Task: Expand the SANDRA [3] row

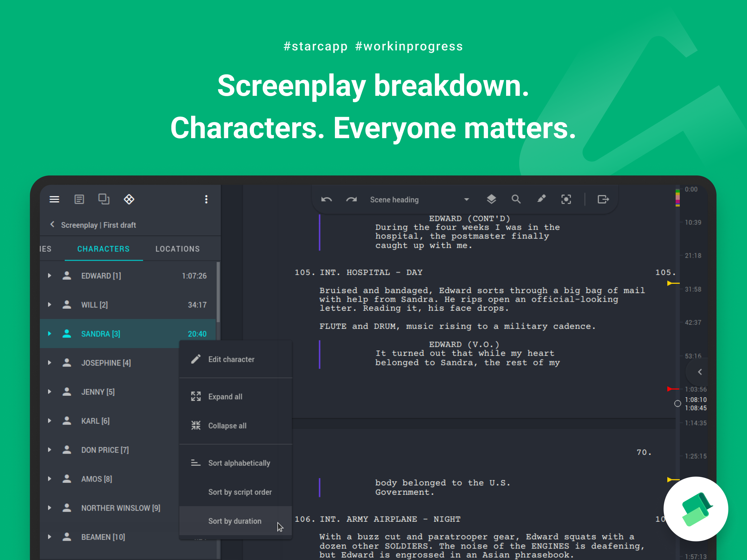Action: click(x=49, y=334)
